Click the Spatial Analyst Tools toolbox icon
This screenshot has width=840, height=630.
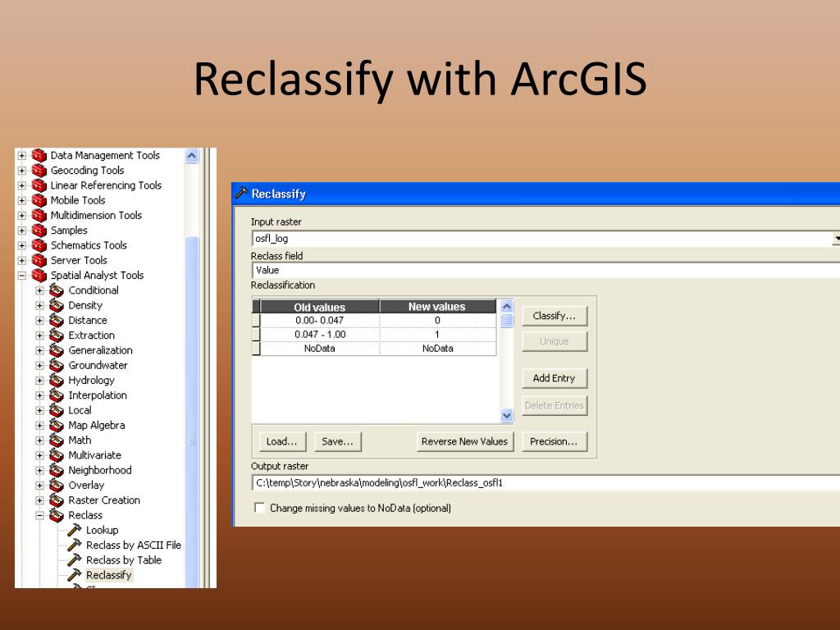pos(39,276)
